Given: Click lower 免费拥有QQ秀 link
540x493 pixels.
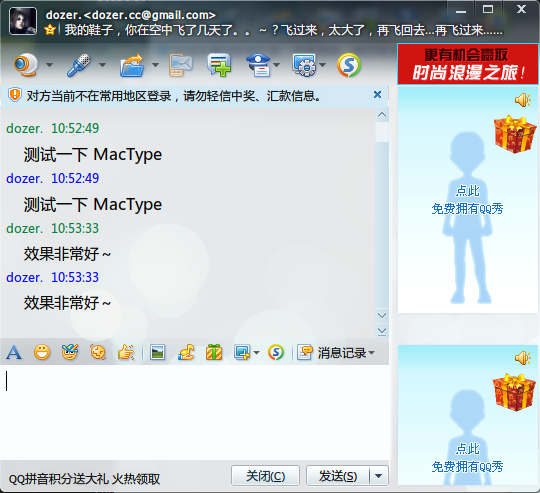Looking at the screenshot, I should click(467, 467).
